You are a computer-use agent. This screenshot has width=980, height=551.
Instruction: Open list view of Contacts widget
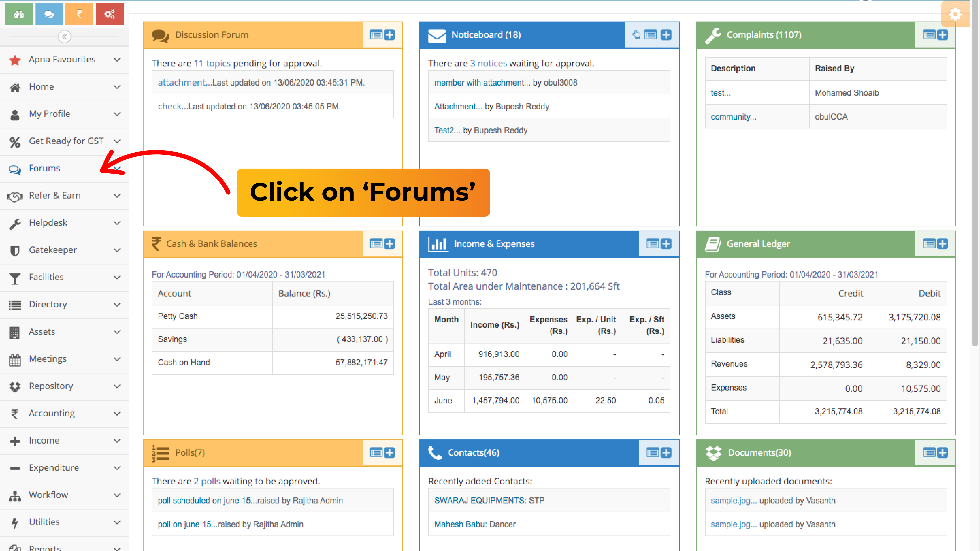(653, 453)
